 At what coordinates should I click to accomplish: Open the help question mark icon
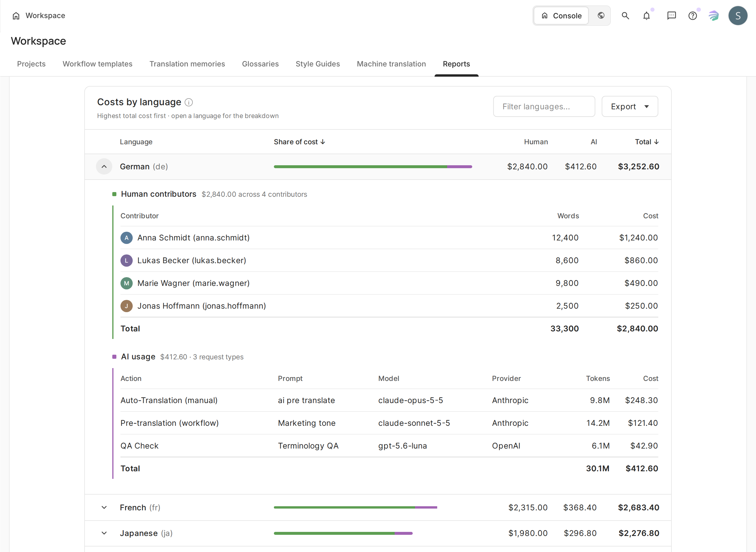(x=692, y=16)
